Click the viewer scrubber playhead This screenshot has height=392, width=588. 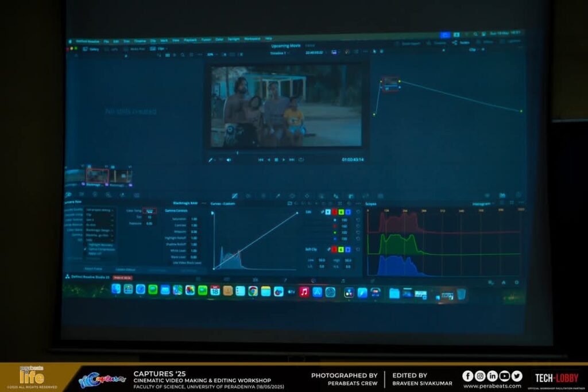pos(237,153)
